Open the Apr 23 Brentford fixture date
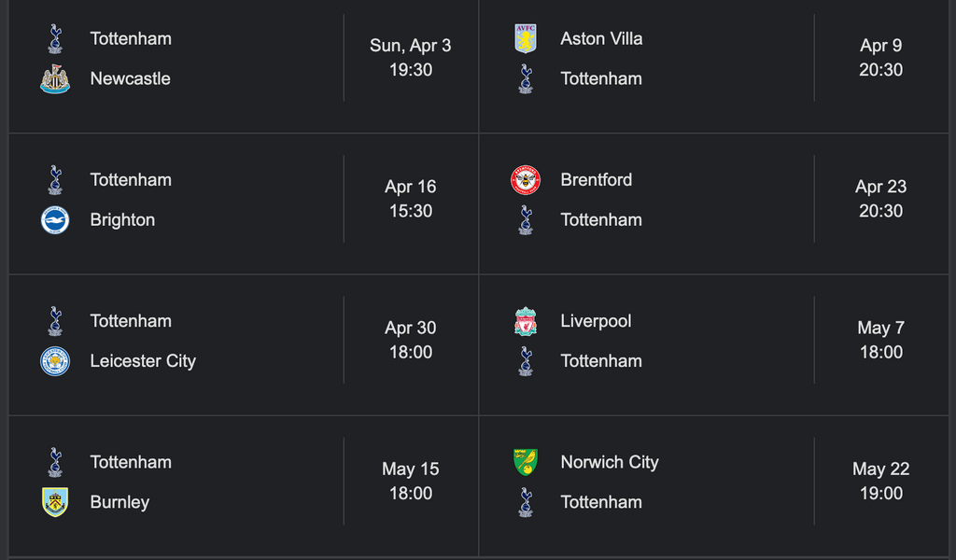The height and width of the screenshot is (560, 956). [x=880, y=187]
